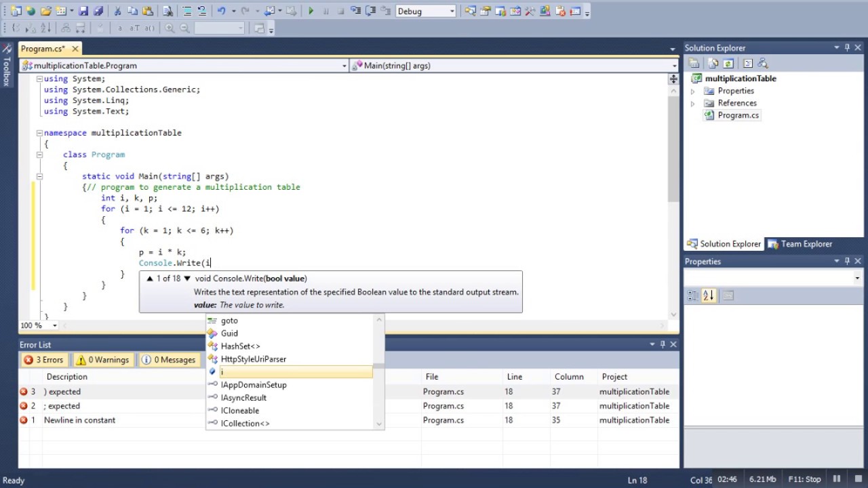This screenshot has height=488, width=868.
Task: Collapse the static void Main outlining block
Action: [39, 176]
